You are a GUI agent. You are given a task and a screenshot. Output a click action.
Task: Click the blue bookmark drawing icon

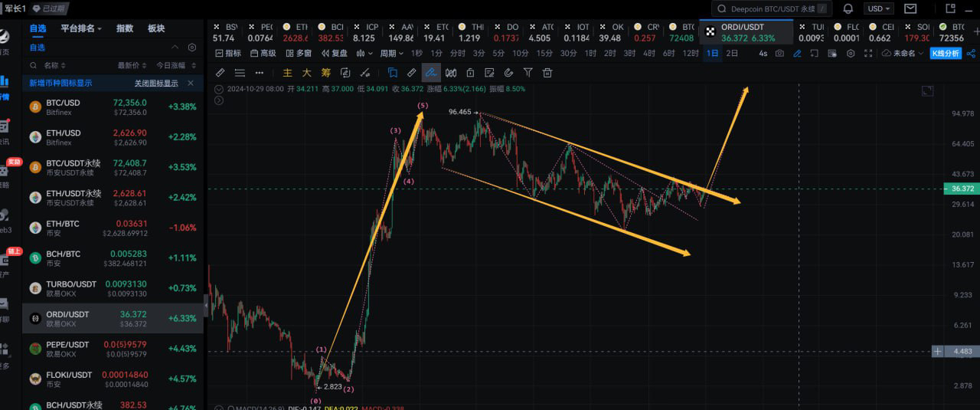pyautogui.click(x=393, y=73)
